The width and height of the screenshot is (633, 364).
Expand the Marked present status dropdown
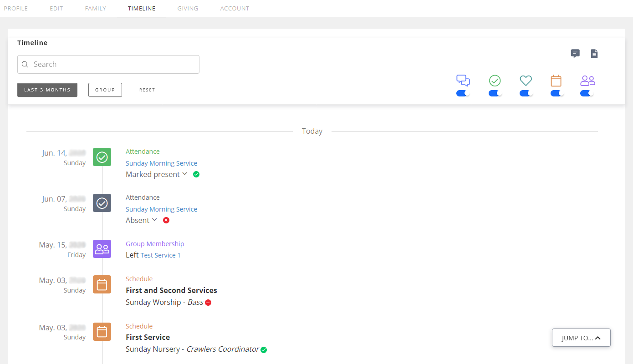tap(184, 174)
